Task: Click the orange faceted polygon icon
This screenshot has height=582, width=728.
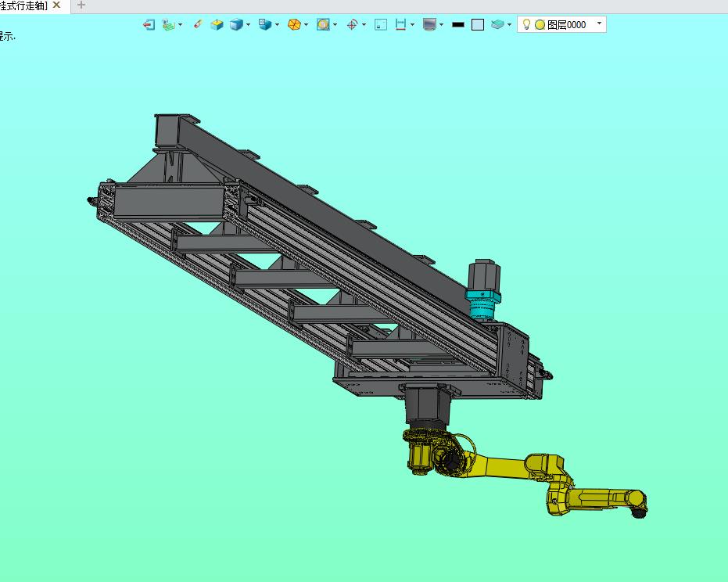Action: [294, 24]
